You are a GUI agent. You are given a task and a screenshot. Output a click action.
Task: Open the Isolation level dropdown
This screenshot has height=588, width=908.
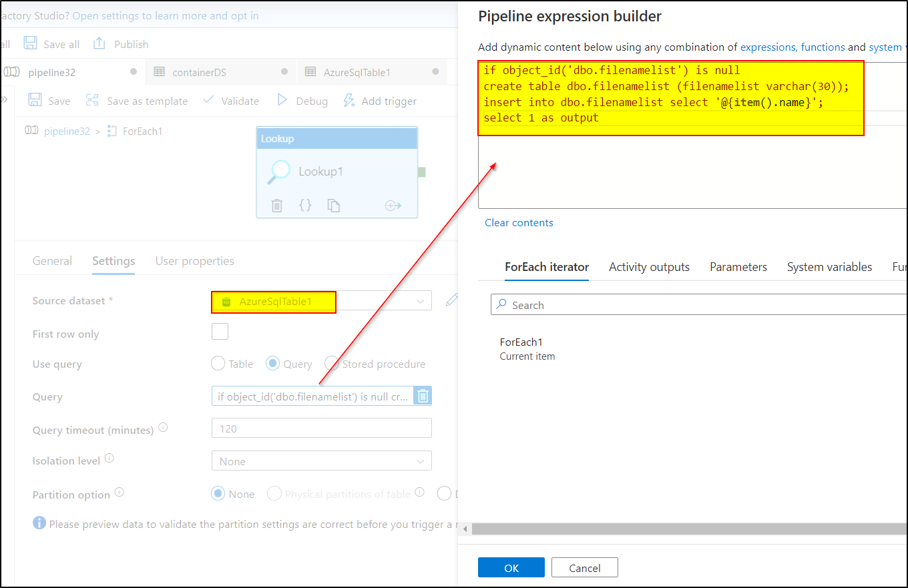pyautogui.click(x=322, y=461)
